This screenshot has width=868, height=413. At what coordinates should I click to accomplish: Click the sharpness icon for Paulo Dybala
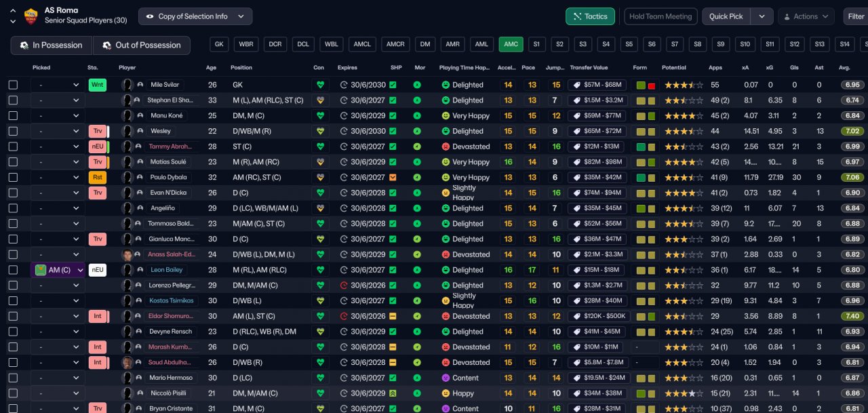click(393, 178)
